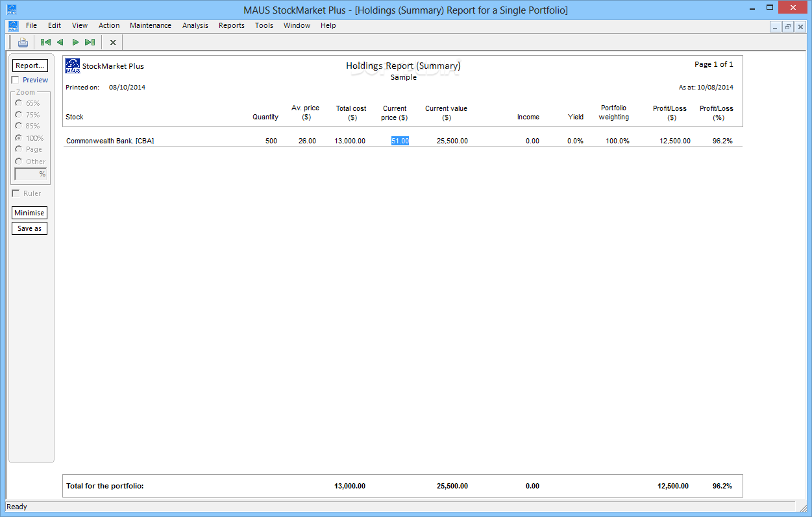Click the Stock column header
This screenshot has width=812, height=517.
click(x=75, y=117)
